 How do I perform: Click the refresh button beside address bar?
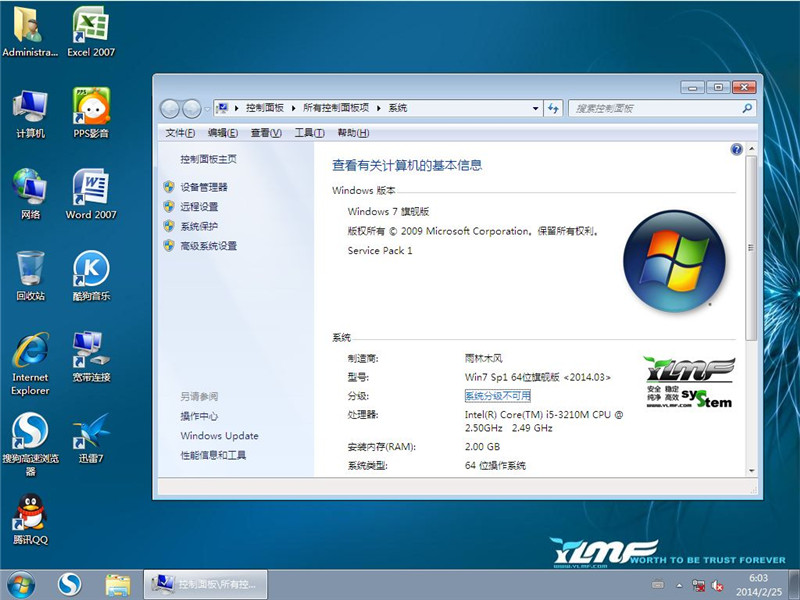click(x=553, y=108)
